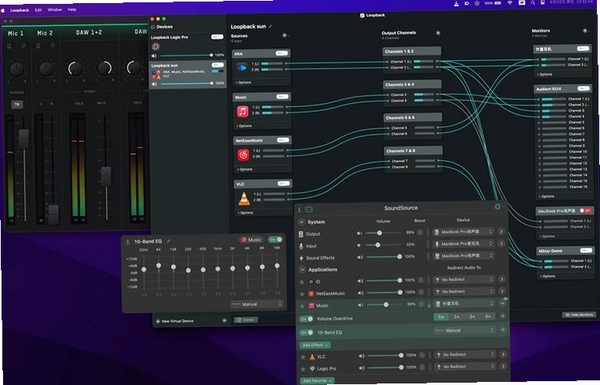
Task: Add an output channel pair plus icon
Action: click(x=438, y=33)
